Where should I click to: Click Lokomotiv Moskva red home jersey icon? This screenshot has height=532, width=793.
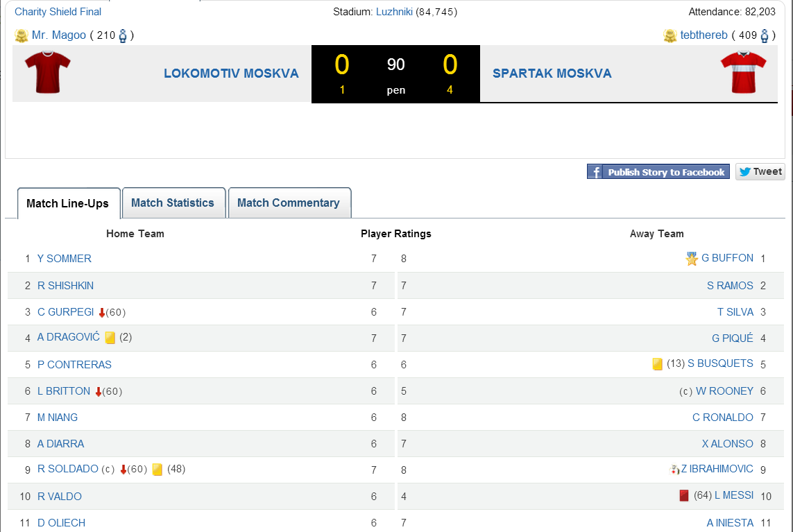pos(48,72)
